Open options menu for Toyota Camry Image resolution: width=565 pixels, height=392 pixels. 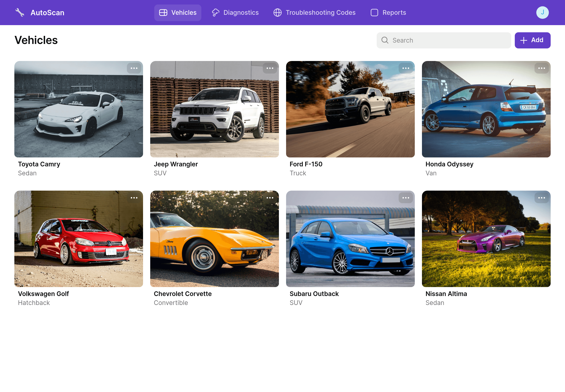click(x=134, y=68)
